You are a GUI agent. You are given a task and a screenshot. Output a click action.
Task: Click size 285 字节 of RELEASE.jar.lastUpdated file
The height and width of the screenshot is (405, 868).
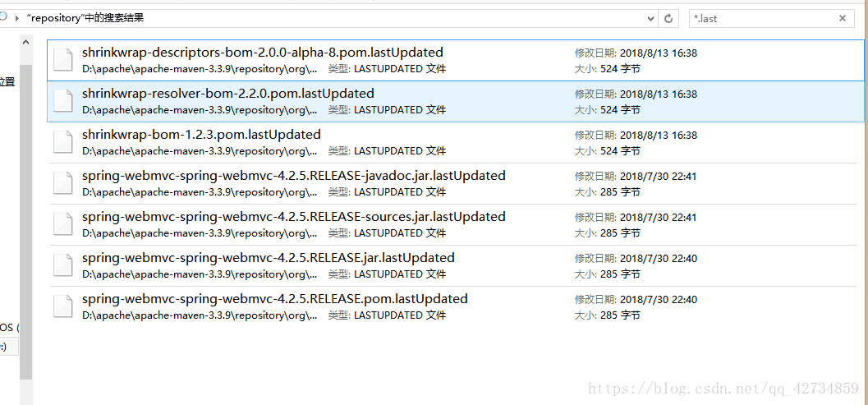pos(621,274)
